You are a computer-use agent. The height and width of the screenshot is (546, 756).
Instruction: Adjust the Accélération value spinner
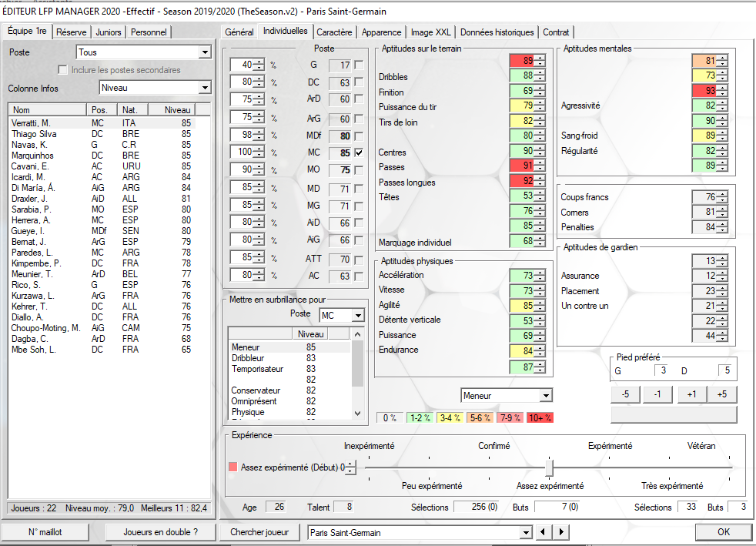pos(541,276)
